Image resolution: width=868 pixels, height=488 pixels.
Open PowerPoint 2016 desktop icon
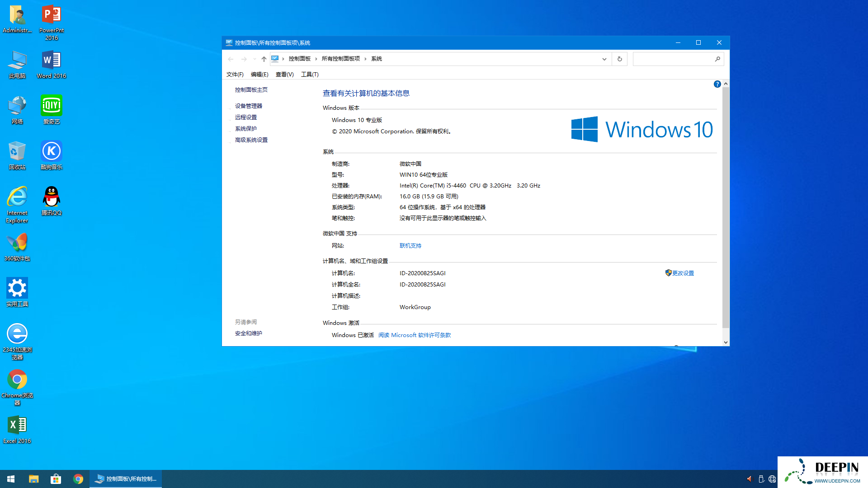pos(52,23)
